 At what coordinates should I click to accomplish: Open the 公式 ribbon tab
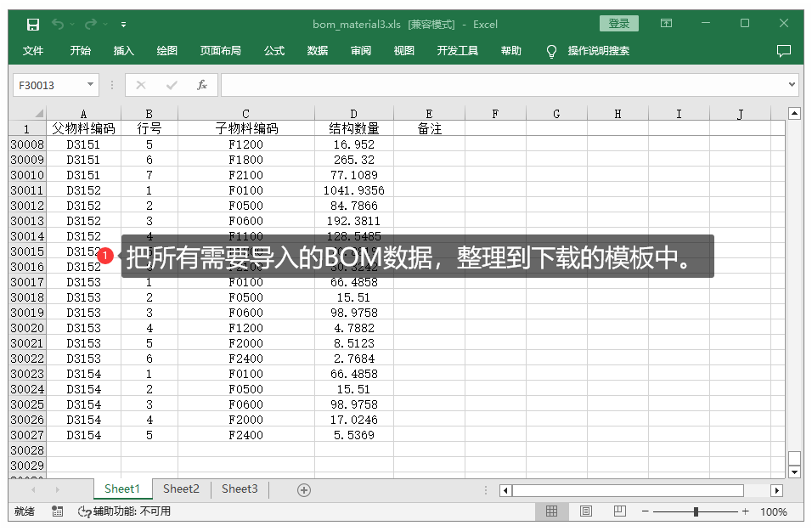(274, 51)
